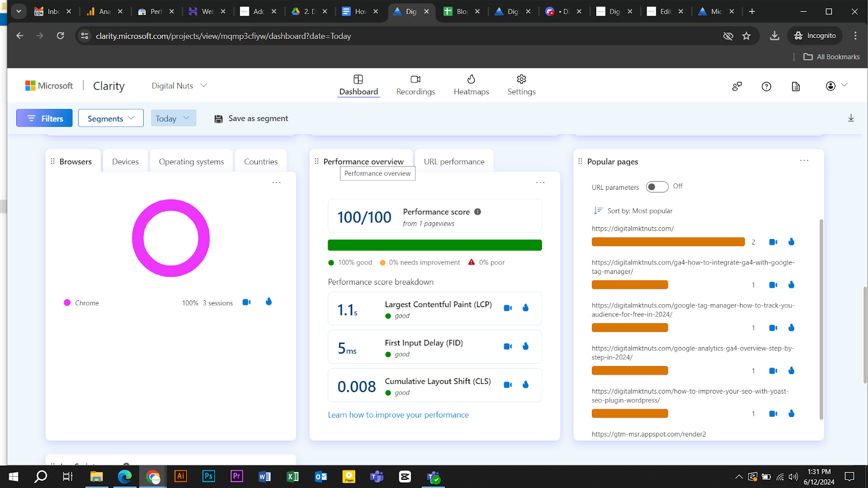Image resolution: width=868 pixels, height=488 pixels.
Task: Open recordings for google-analytics-ga4-overview page
Action: (x=773, y=371)
